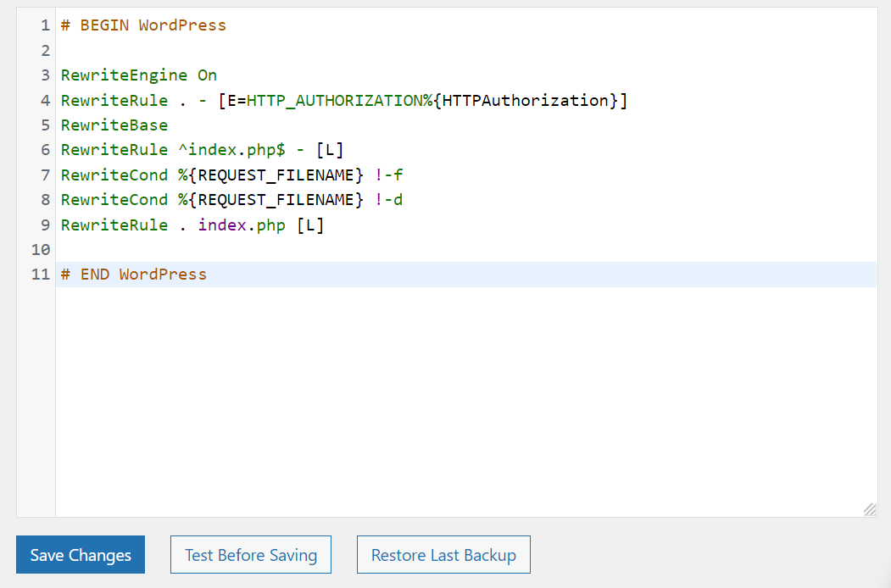Click line number 9 in gutter

click(x=46, y=225)
